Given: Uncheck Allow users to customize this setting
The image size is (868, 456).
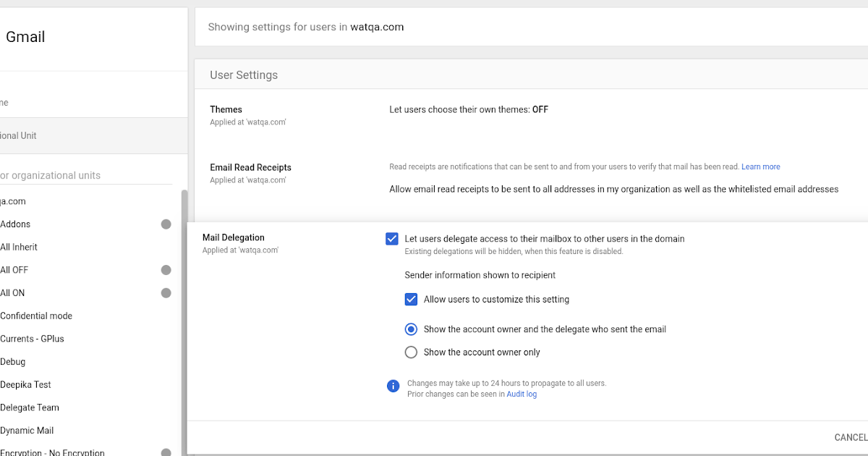Looking at the screenshot, I should (x=411, y=299).
